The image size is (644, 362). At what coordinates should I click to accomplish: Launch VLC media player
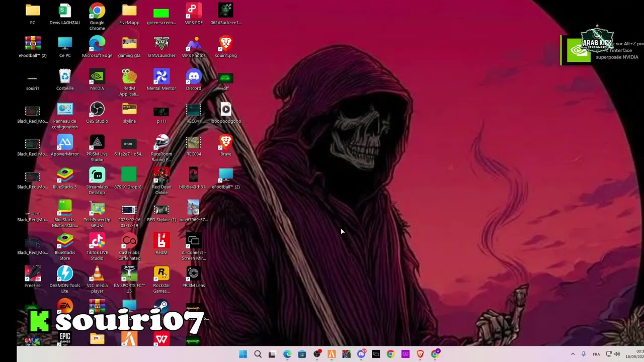pos(97,280)
